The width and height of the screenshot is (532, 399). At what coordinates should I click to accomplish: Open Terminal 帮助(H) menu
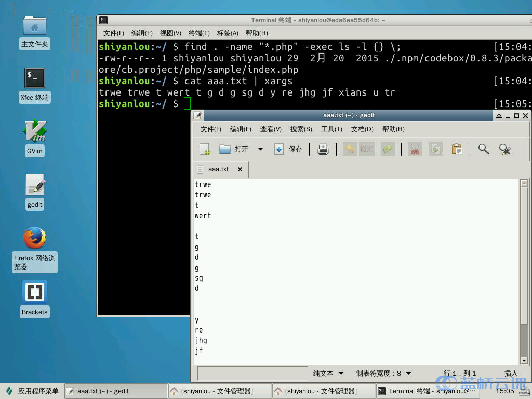point(257,33)
